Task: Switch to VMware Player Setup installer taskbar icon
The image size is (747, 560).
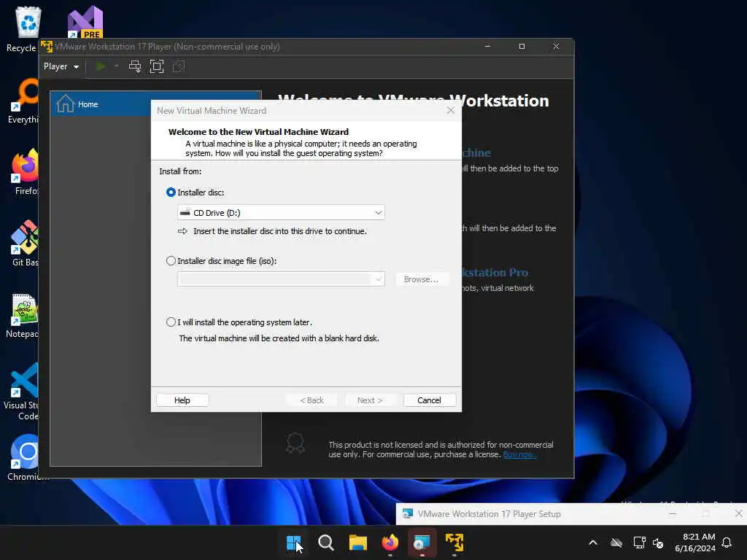Action: (422, 542)
